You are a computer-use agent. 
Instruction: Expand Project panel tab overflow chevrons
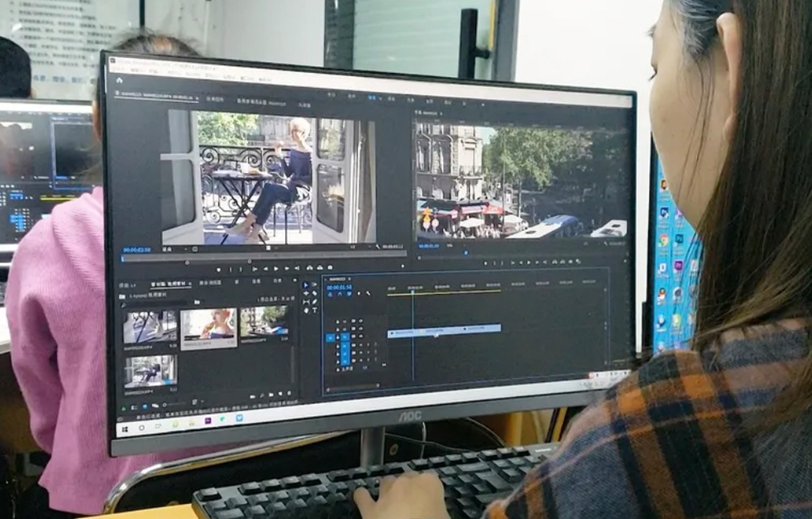[295, 281]
